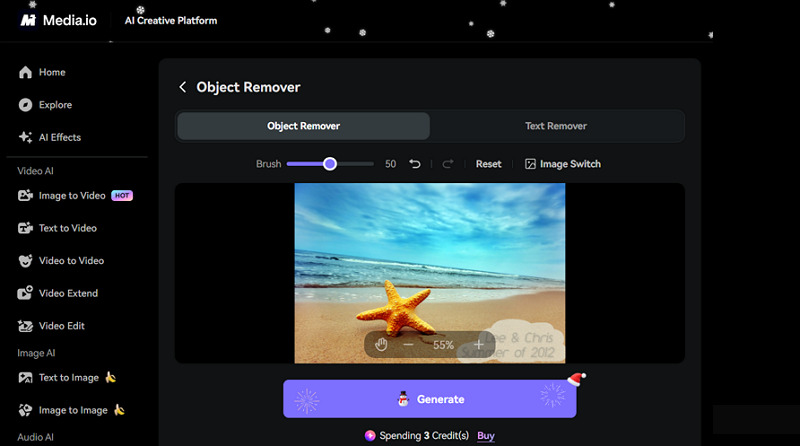The width and height of the screenshot is (800, 446).
Task: Select the hand pan tool
Action: (x=381, y=345)
